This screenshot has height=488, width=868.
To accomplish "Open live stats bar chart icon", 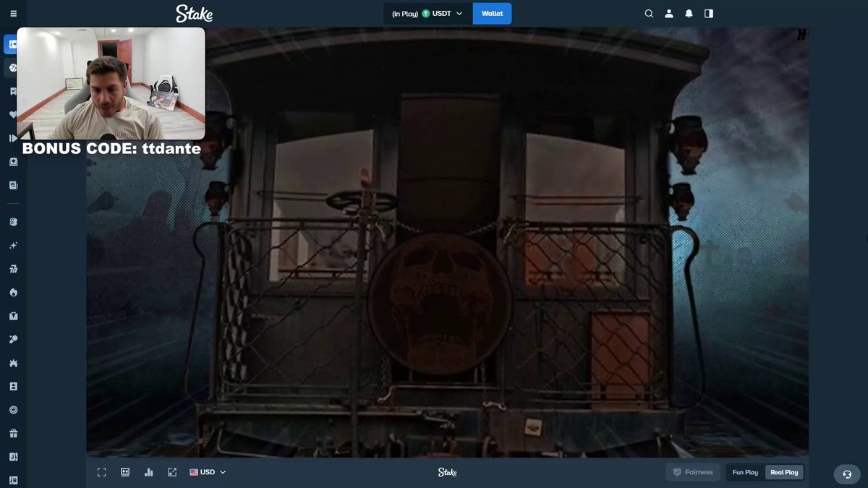I will pos(148,472).
